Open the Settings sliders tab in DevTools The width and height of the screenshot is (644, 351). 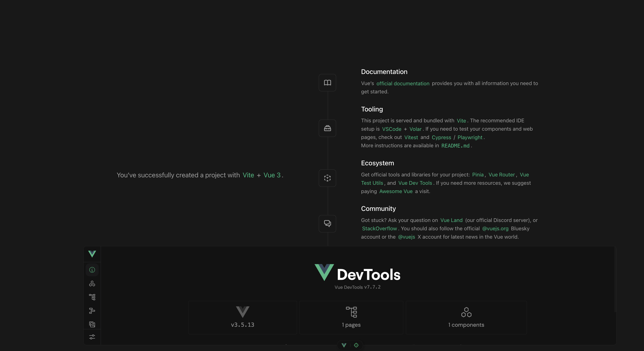click(x=92, y=337)
